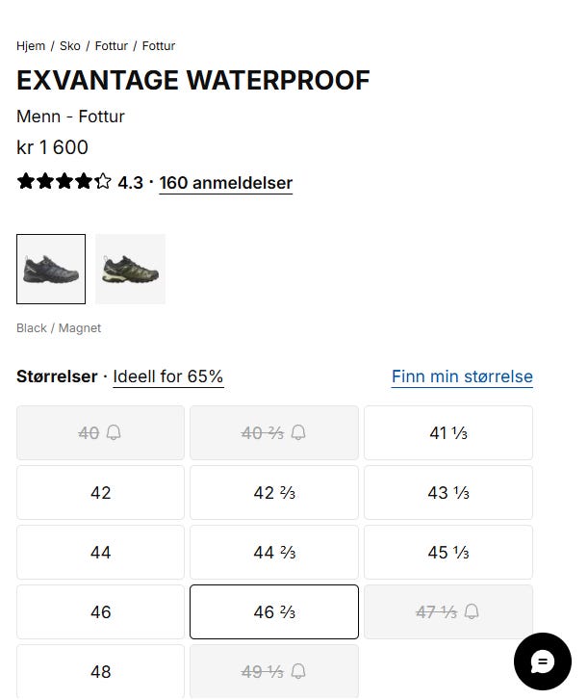Navigate to Sko breadcrumb item
Image resolution: width=588 pixels, height=700 pixels.
point(70,46)
